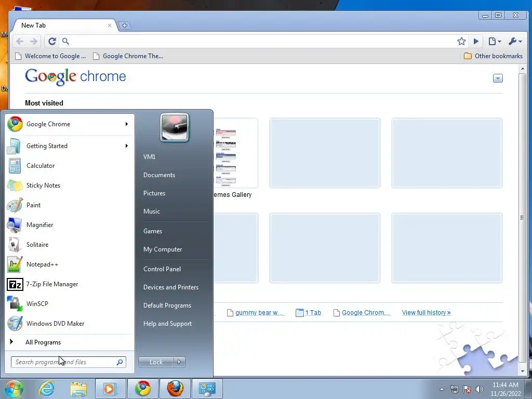Open Firefox from taskbar

(x=175, y=389)
